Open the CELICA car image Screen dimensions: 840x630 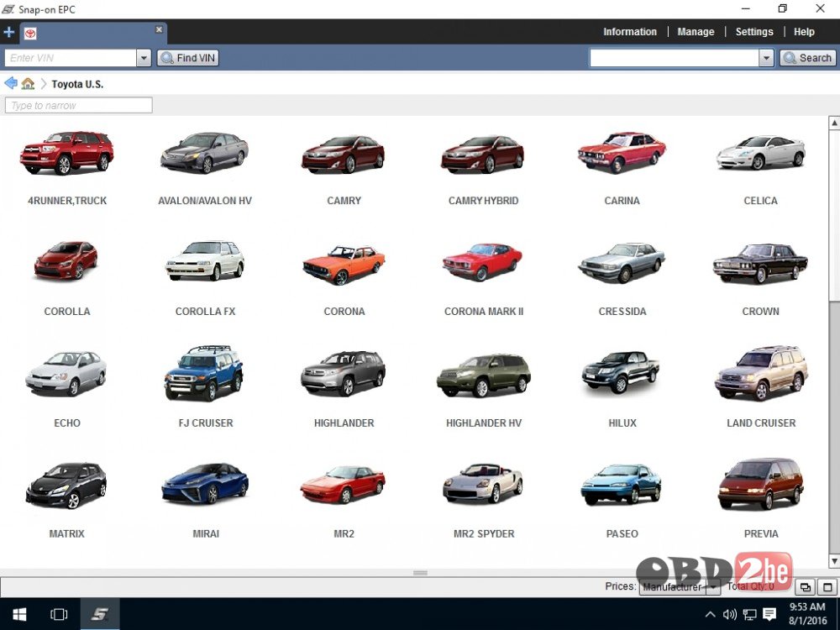761,153
